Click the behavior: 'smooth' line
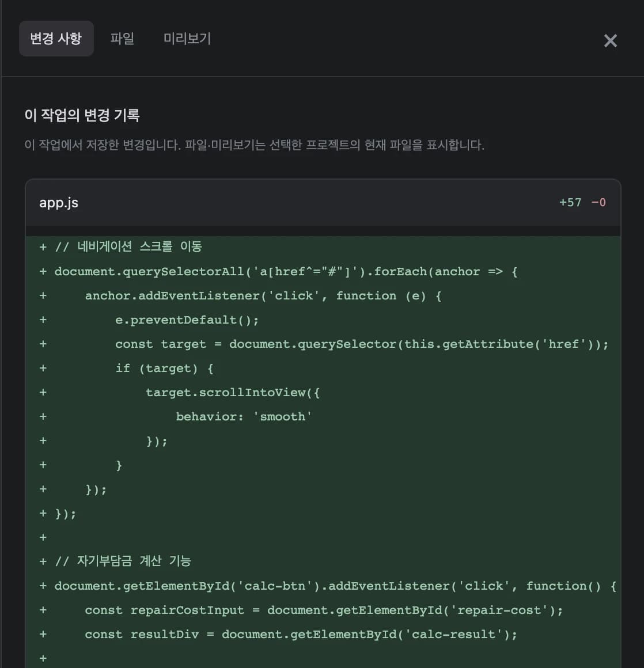Viewport: 644px width, 668px height. point(323,417)
